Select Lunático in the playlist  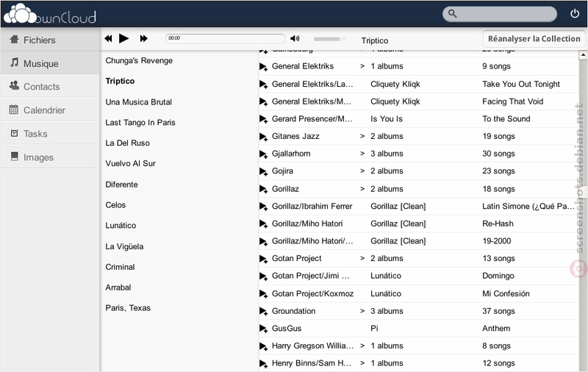[x=121, y=226]
